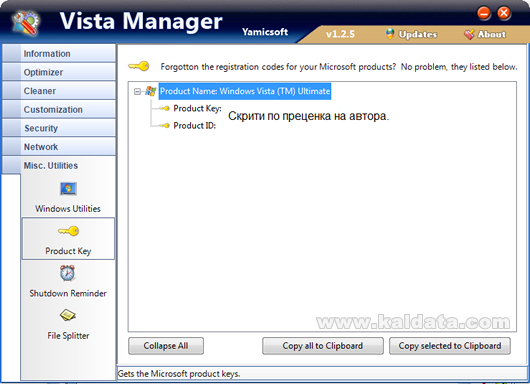Click the key icon next to Product Key row

[165, 109]
